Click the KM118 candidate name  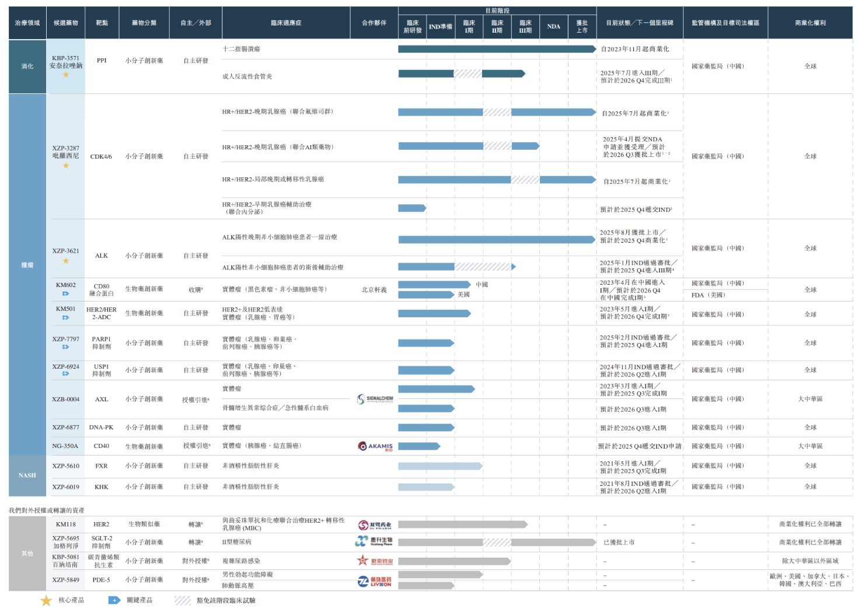[66, 524]
